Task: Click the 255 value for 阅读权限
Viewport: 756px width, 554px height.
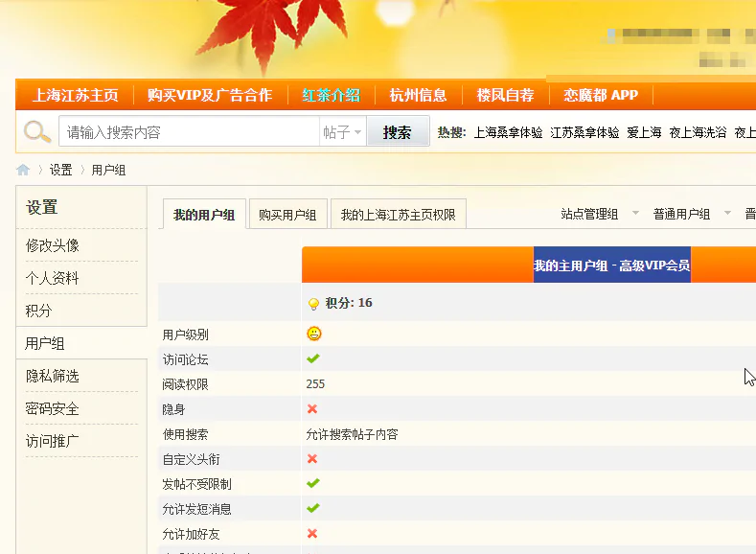Action: pyautogui.click(x=315, y=383)
